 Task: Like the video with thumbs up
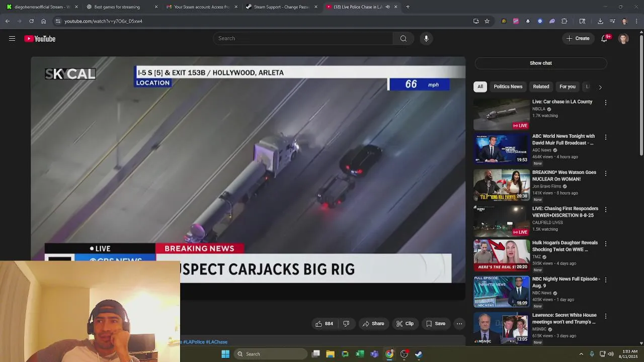click(x=324, y=324)
